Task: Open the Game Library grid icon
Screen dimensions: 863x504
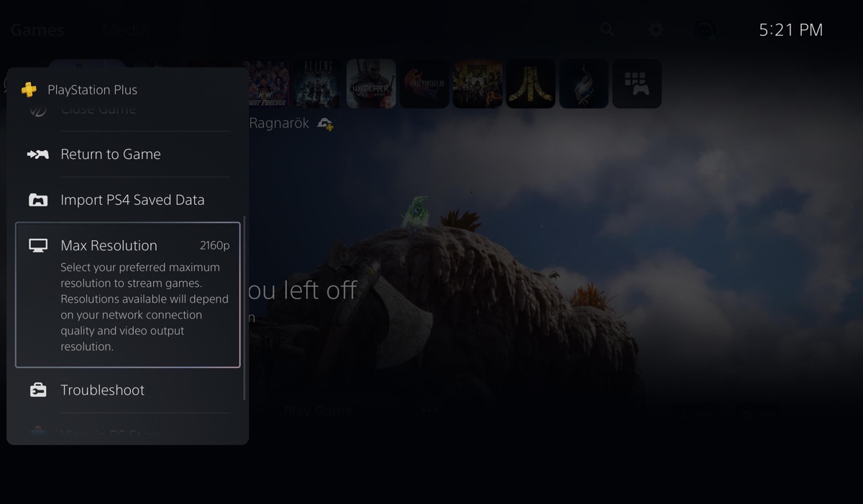Action: 637,83
